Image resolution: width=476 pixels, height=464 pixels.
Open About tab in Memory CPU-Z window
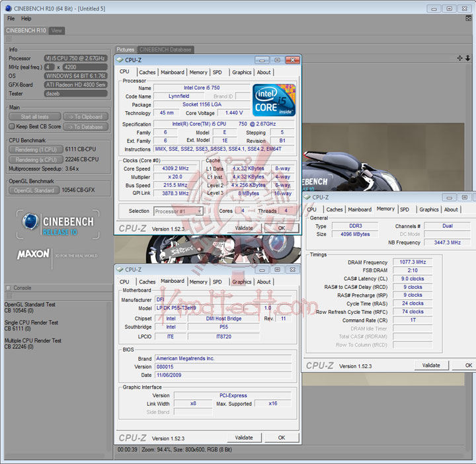[451, 210]
